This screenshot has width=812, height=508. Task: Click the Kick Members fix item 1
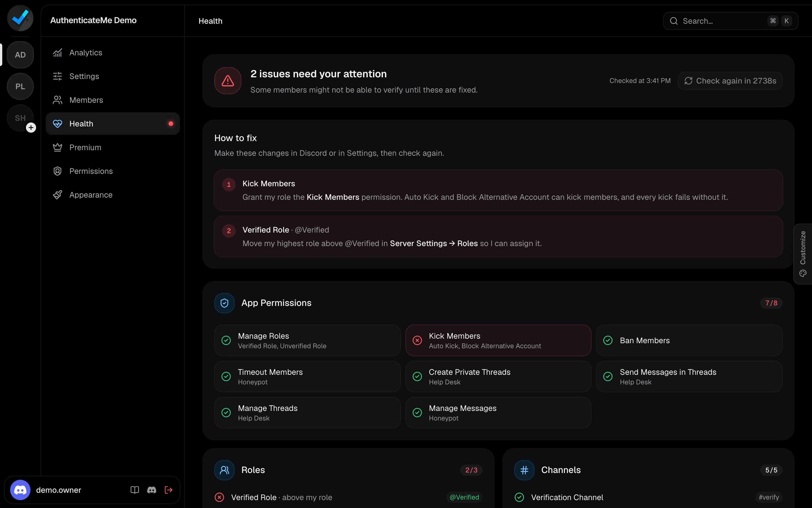click(498, 190)
